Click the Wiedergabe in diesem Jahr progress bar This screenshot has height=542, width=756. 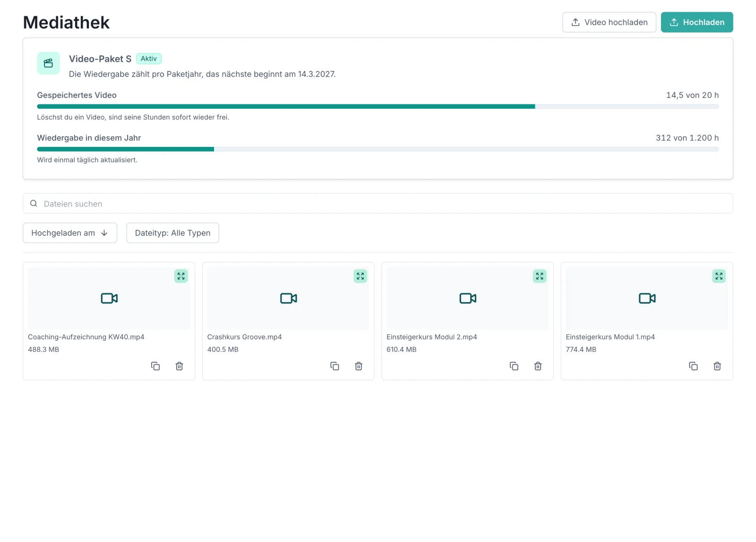[x=378, y=149]
